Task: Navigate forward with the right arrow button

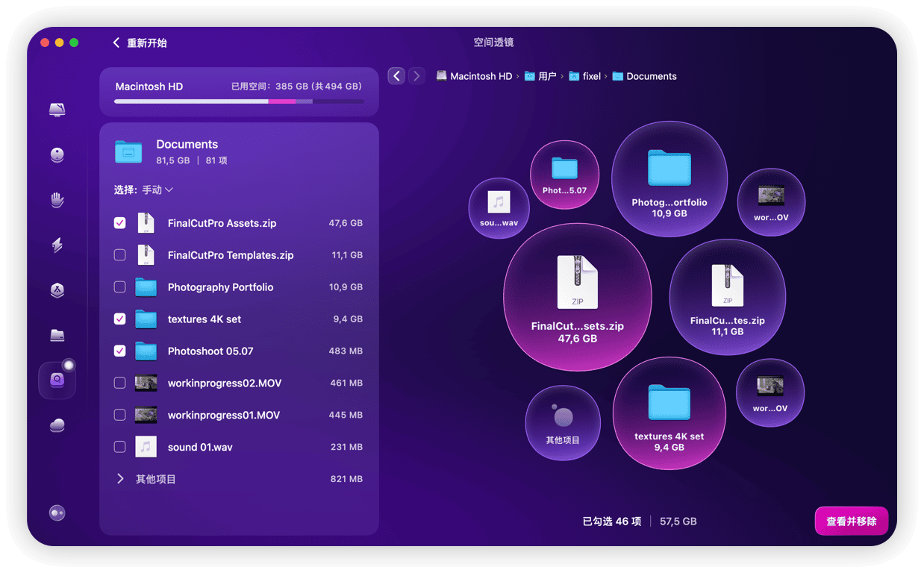Action: [x=416, y=76]
